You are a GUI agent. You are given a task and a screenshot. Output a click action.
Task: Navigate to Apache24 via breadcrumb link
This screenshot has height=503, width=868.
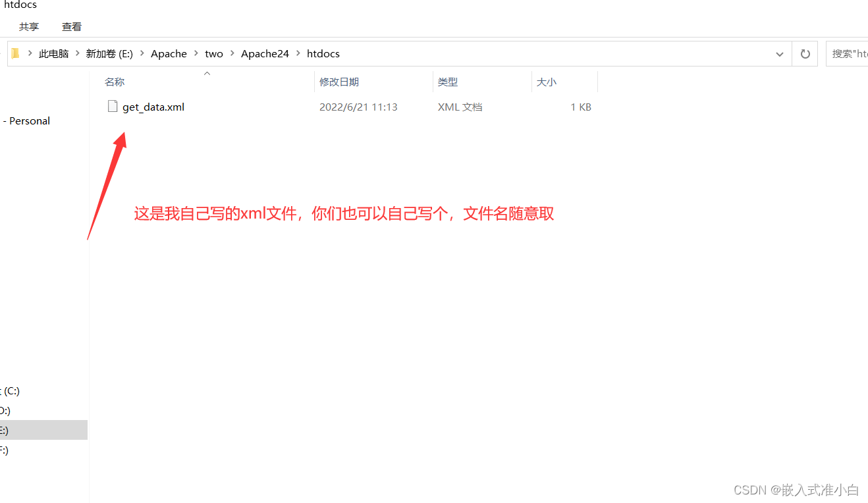coord(265,53)
